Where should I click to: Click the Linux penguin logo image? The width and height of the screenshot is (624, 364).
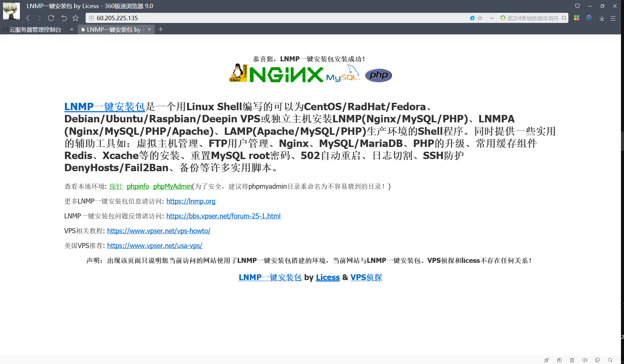coord(239,73)
